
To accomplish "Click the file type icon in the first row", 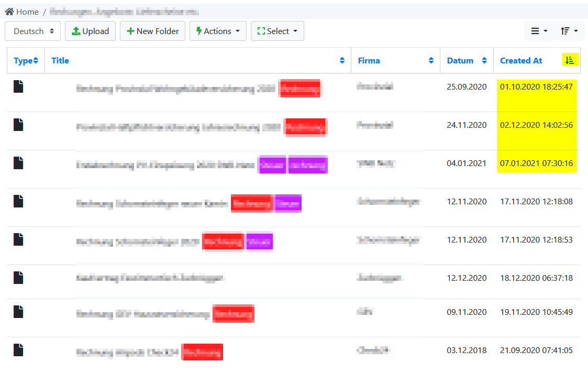I will [18, 86].
